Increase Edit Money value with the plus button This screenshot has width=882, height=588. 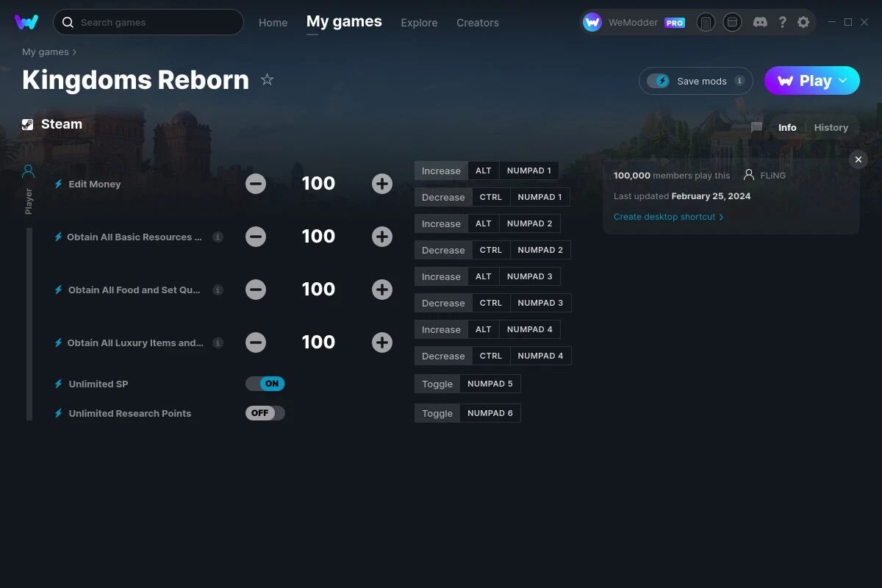click(382, 184)
